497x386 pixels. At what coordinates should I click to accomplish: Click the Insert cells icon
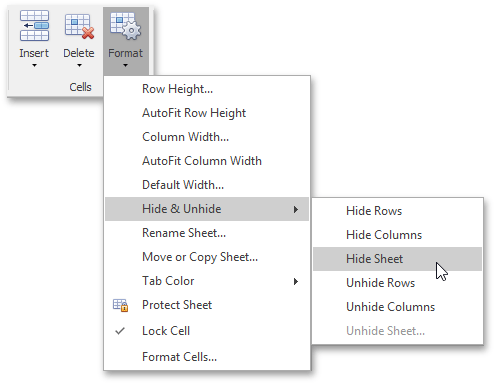pos(34,26)
